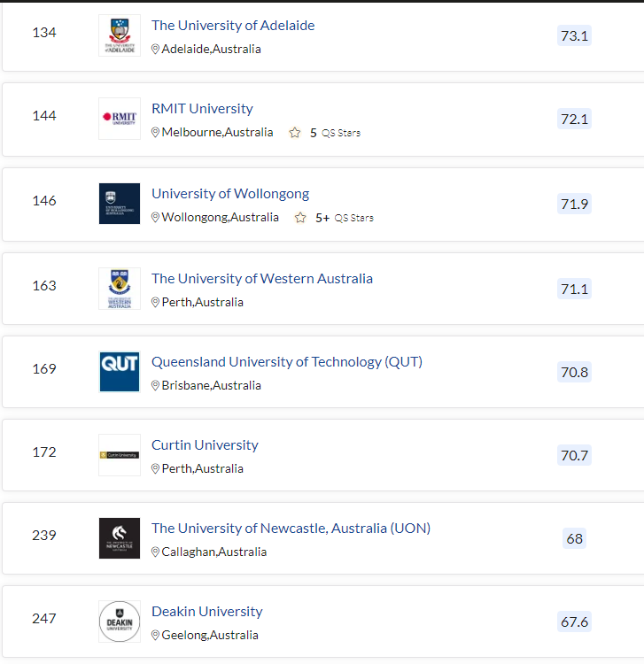The width and height of the screenshot is (644, 664).
Task: Open Queensland University of Technology (QUT) link
Action: point(287,362)
